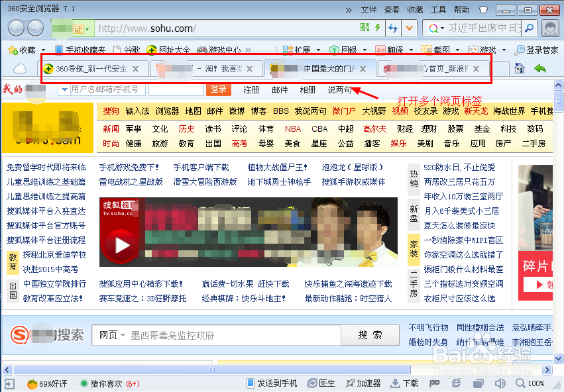
Task: Click the 搜 索 button
Action: (x=370, y=335)
